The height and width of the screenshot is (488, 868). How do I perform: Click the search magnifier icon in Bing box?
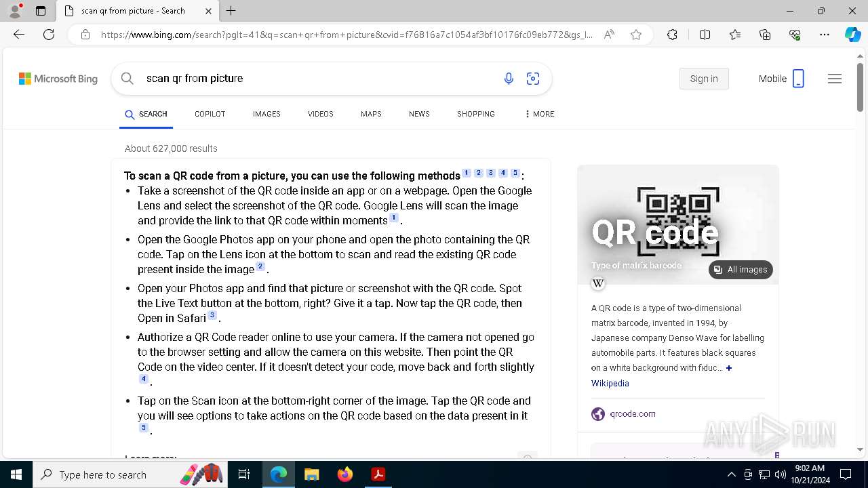tap(127, 79)
